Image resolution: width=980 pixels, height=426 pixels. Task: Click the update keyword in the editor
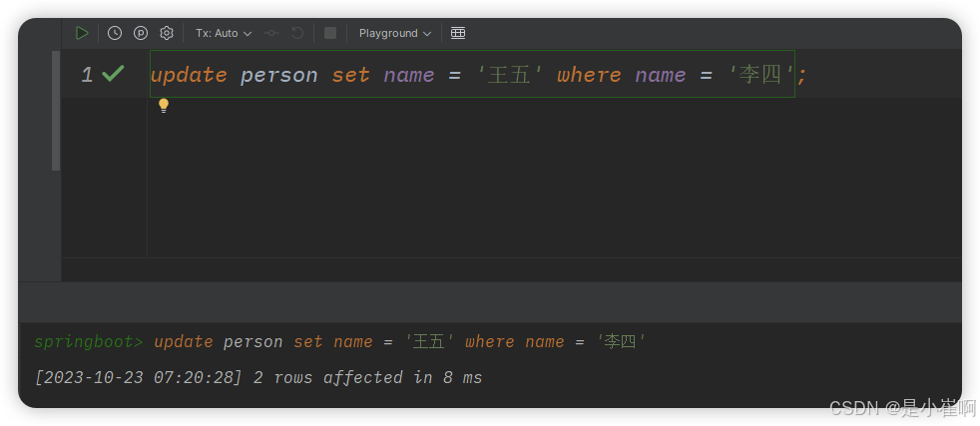(189, 75)
